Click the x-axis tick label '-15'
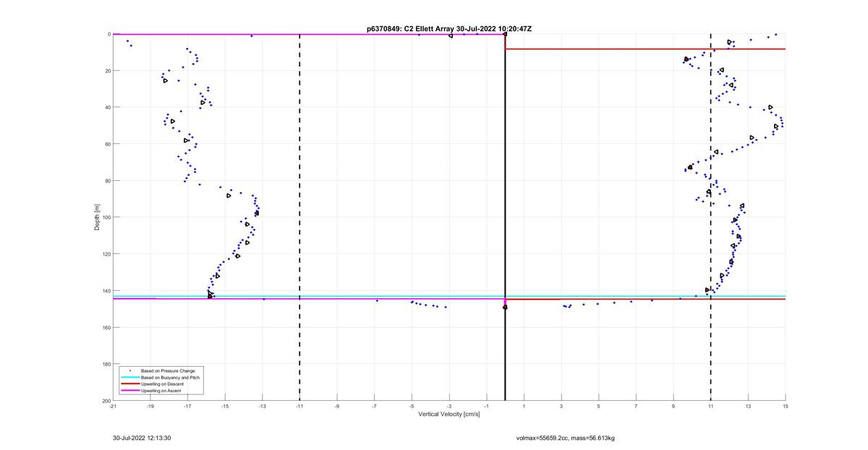The image size is (868, 450). tap(225, 407)
